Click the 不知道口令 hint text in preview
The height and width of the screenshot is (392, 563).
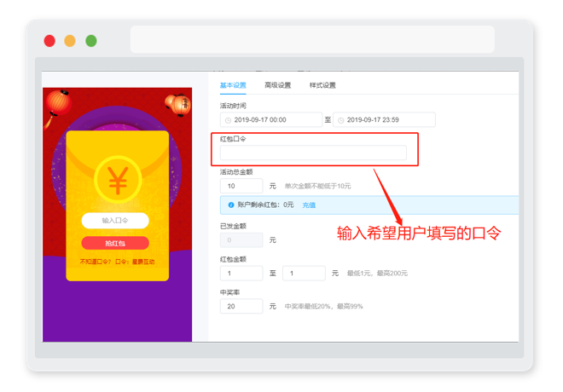pyautogui.click(x=117, y=262)
